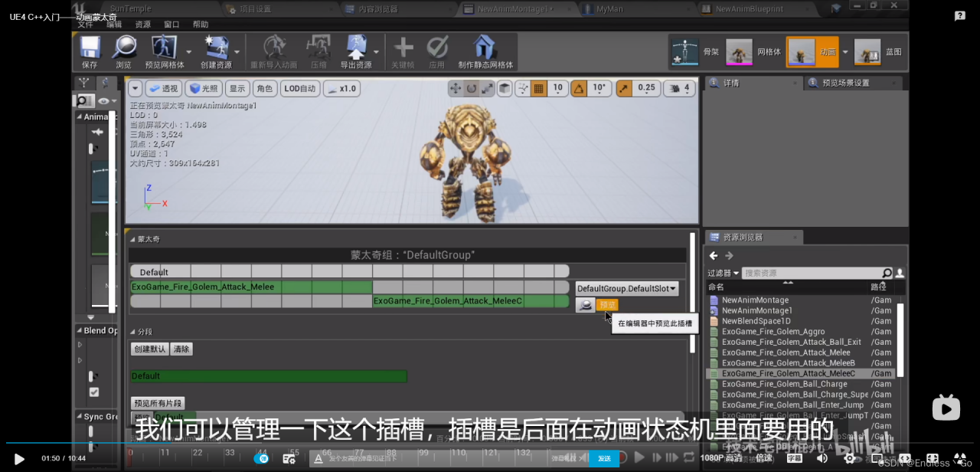Image resolution: width=980 pixels, height=472 pixels.
Task: Open the 帮助 (Help) menu
Action: click(x=201, y=25)
